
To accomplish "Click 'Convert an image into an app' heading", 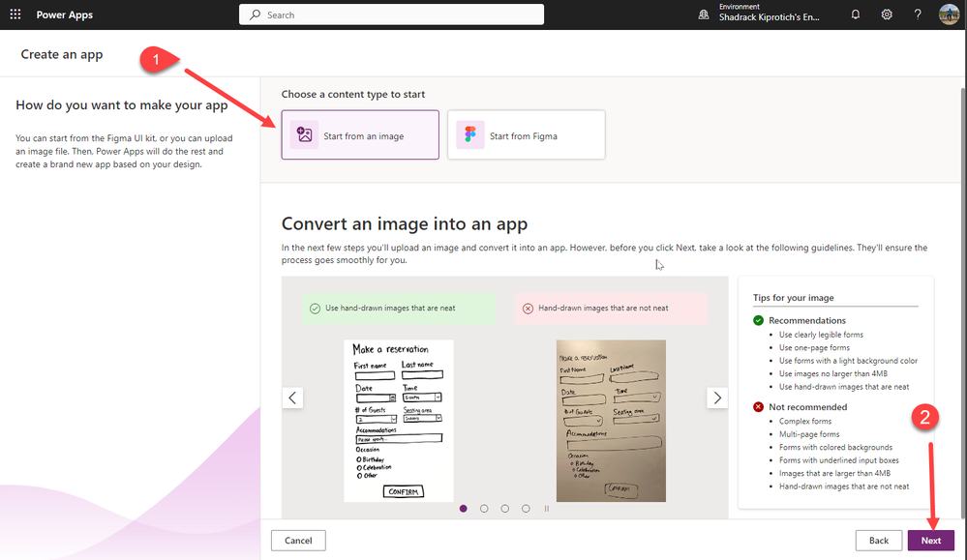I will (405, 223).
